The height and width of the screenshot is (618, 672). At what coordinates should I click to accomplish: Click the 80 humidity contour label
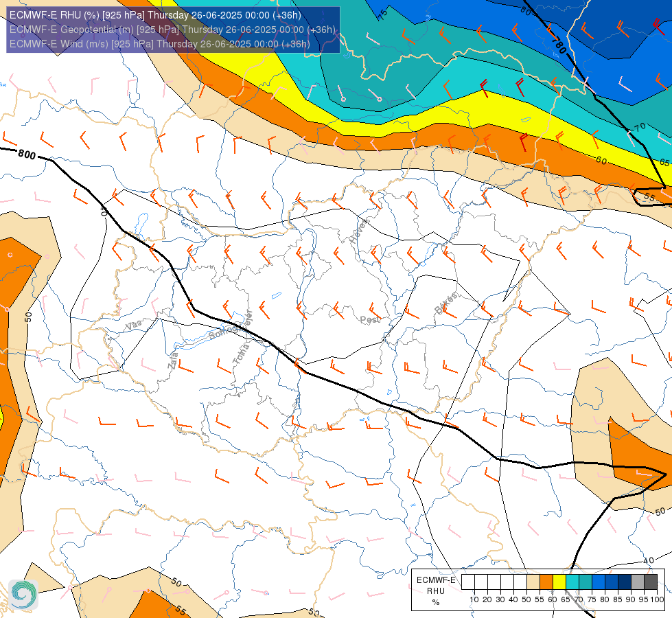click(x=526, y=11)
